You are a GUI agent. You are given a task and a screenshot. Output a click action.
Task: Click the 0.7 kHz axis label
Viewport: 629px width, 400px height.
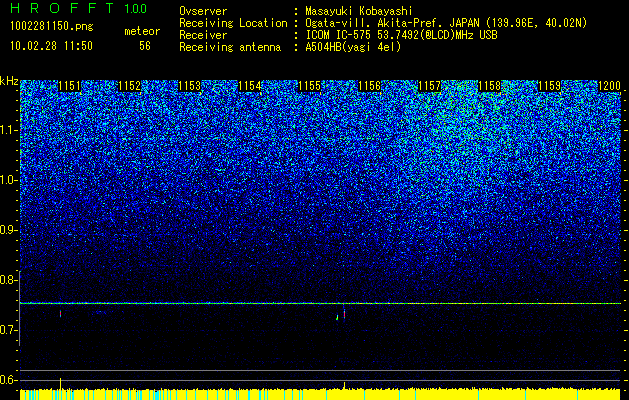point(9,330)
